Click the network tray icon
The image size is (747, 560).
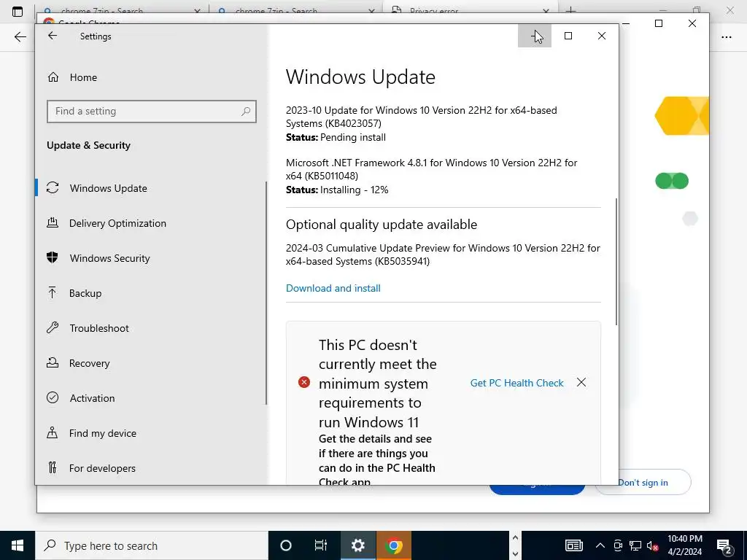pos(635,545)
